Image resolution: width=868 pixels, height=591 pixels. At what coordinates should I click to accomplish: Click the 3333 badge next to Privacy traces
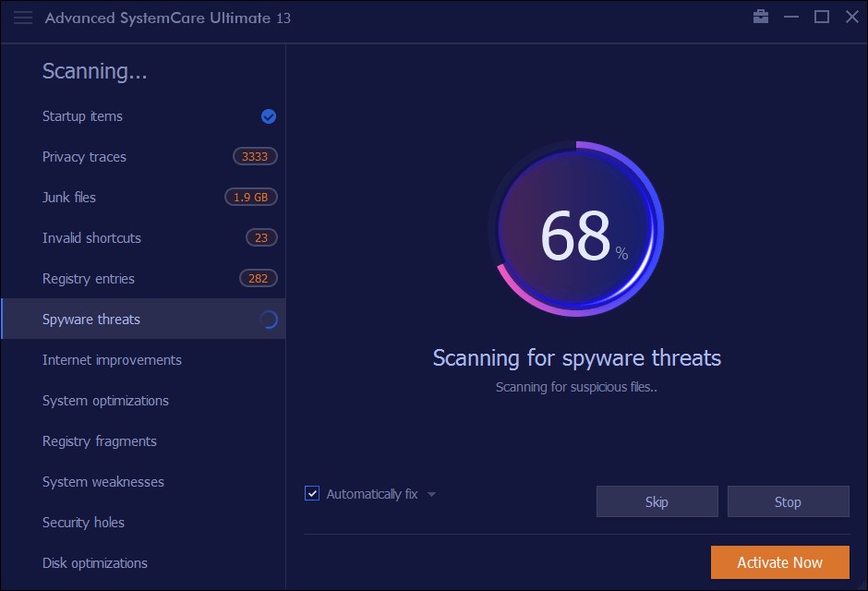(x=254, y=156)
